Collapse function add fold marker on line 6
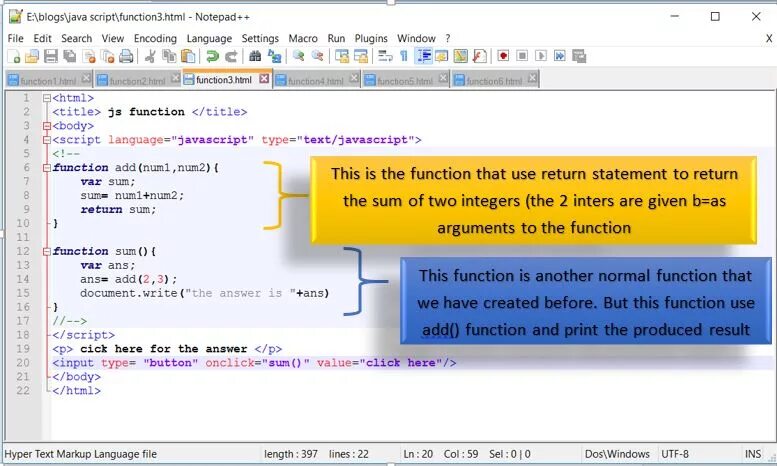The height and width of the screenshot is (466, 777). point(47,168)
